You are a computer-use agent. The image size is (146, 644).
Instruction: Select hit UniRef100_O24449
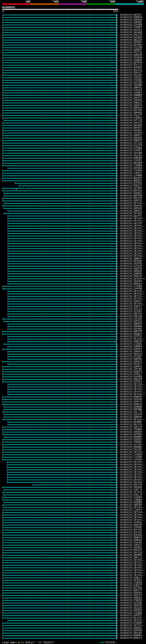coord(131,58)
